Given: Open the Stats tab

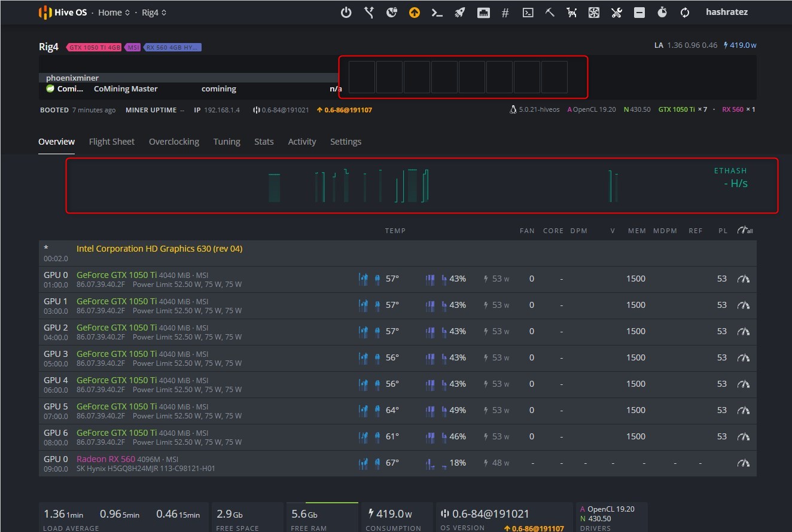Looking at the screenshot, I should 264,142.
